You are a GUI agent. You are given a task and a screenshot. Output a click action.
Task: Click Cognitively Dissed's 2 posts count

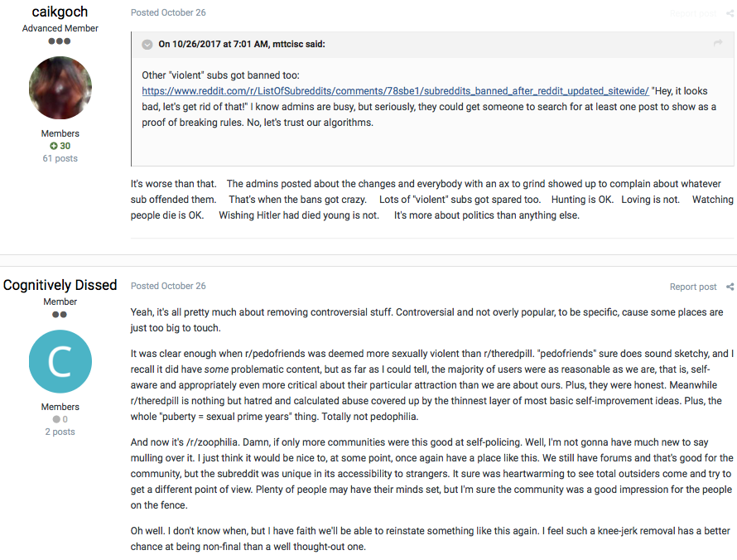click(60, 432)
